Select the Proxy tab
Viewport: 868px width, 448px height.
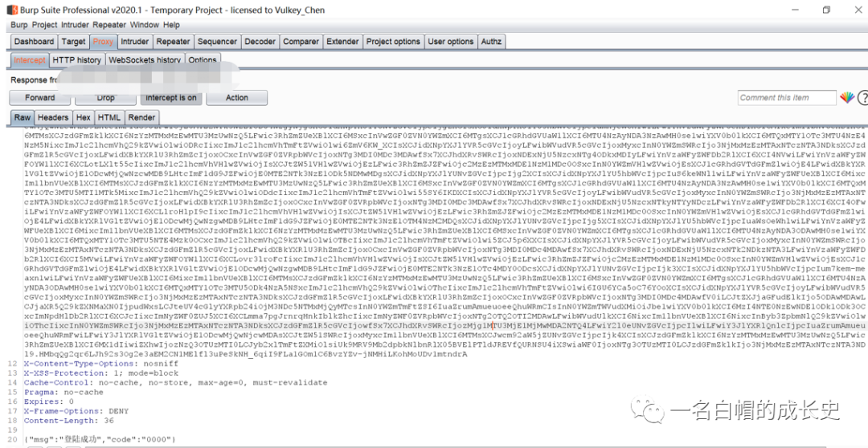(x=103, y=42)
